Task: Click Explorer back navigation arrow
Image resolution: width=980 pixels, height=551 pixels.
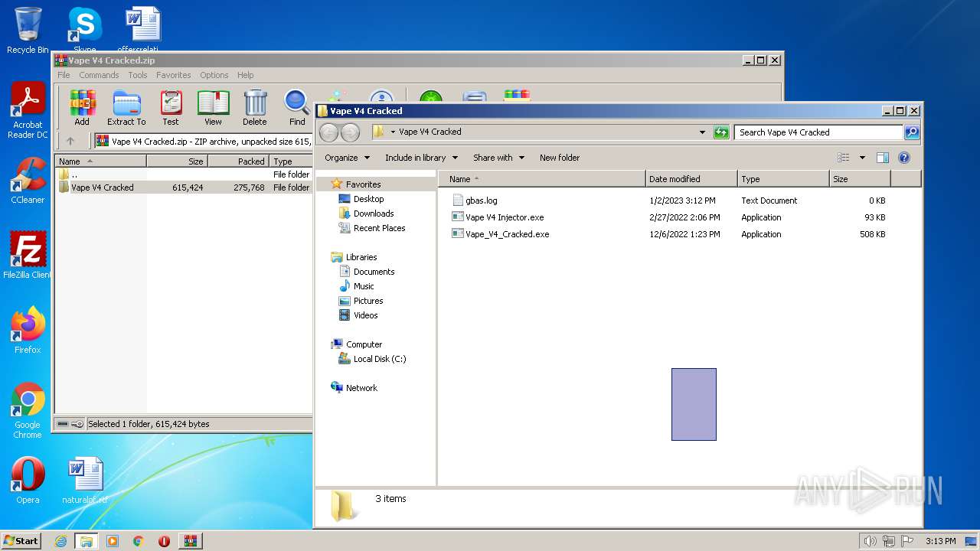Action: 328,132
